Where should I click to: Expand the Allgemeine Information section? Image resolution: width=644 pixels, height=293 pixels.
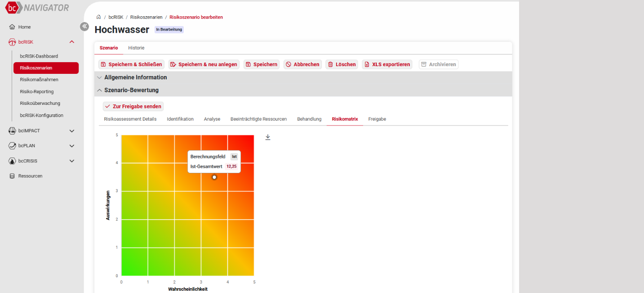pyautogui.click(x=135, y=77)
